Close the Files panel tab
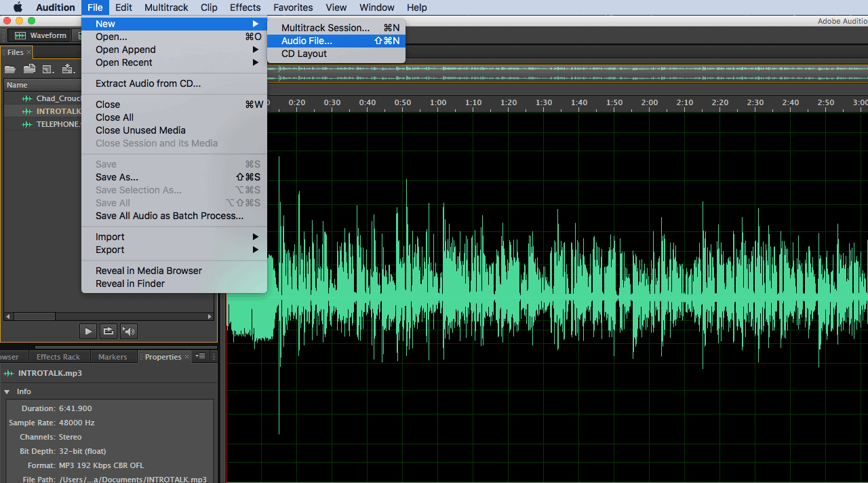868x483 pixels. (x=28, y=52)
